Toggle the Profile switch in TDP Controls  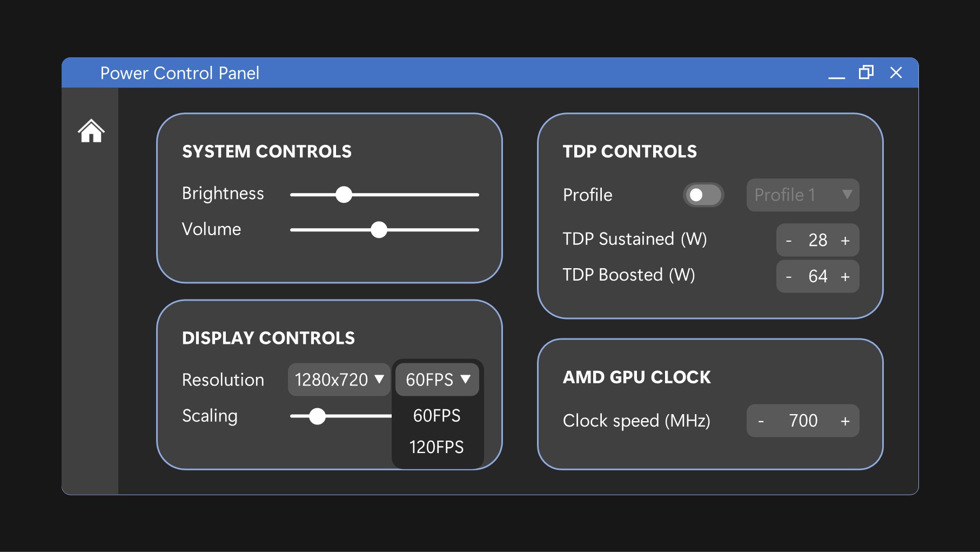(x=703, y=195)
